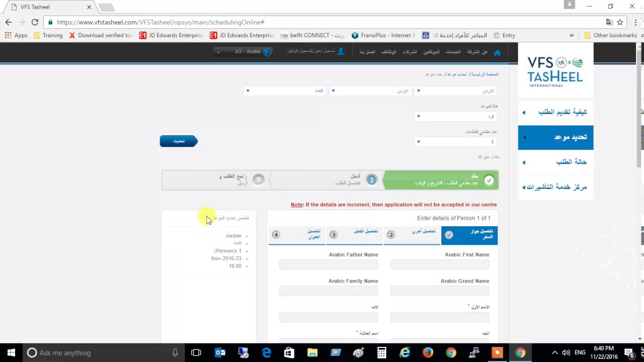This screenshot has width=644, height=362.
Task: Switch to tab 2 تفاصيل أخرى
Action: pos(412,235)
